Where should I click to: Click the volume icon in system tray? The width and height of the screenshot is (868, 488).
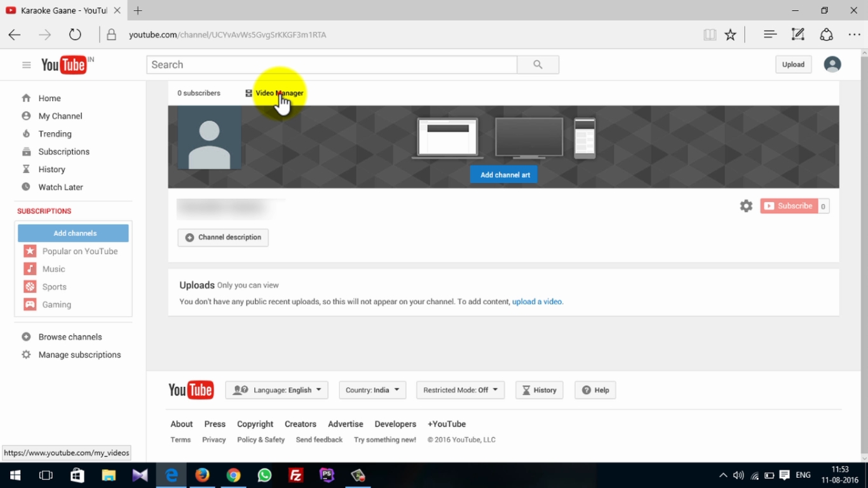738,475
